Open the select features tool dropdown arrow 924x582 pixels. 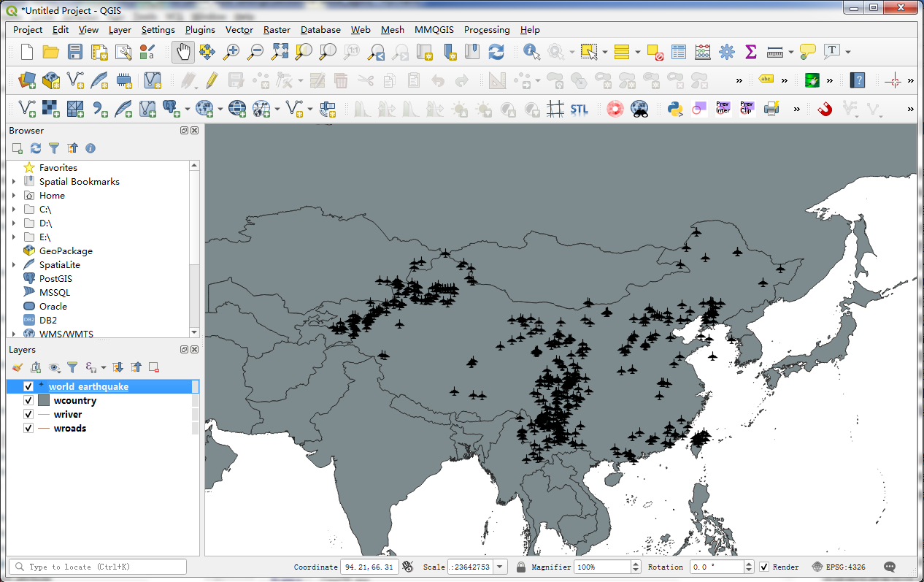tap(605, 52)
